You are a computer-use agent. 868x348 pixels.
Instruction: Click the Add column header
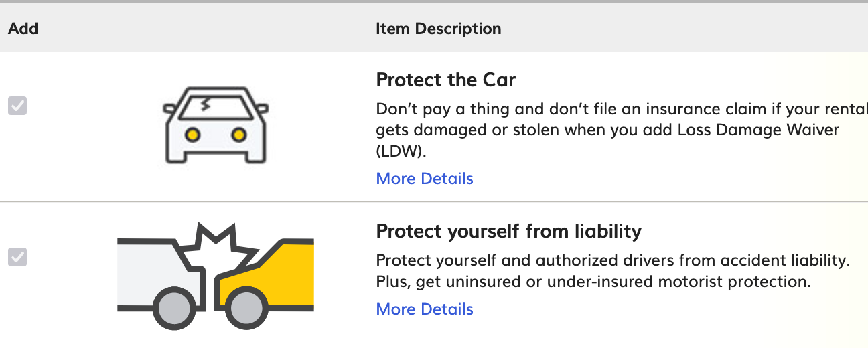[23, 29]
